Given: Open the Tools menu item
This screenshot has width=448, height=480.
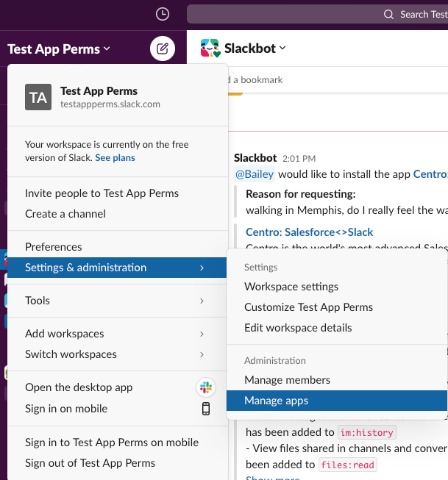Looking at the screenshot, I should (x=118, y=301).
